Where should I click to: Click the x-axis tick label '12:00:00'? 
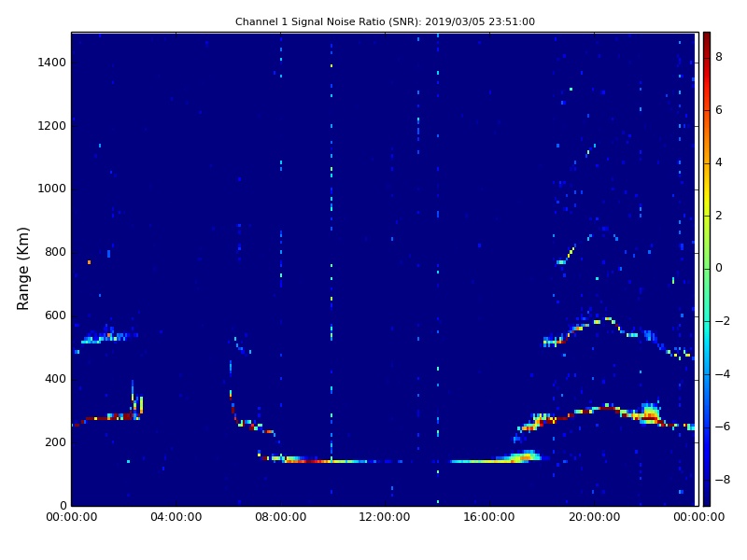pyautogui.click(x=385, y=517)
